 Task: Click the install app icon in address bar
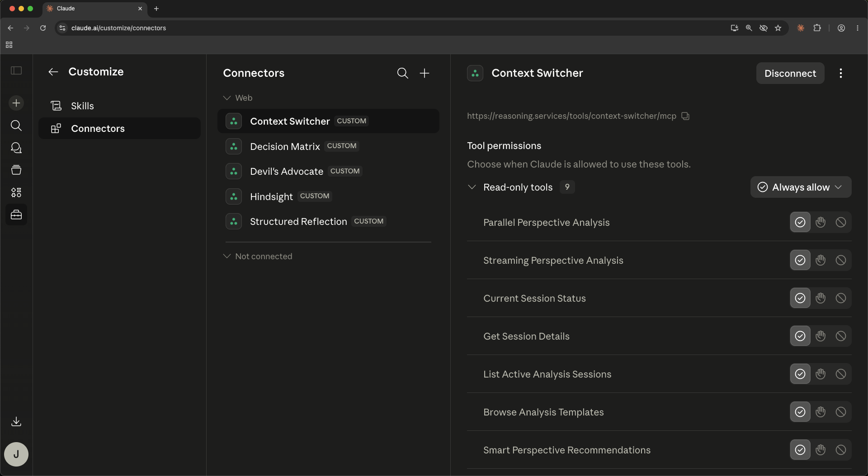click(x=735, y=28)
